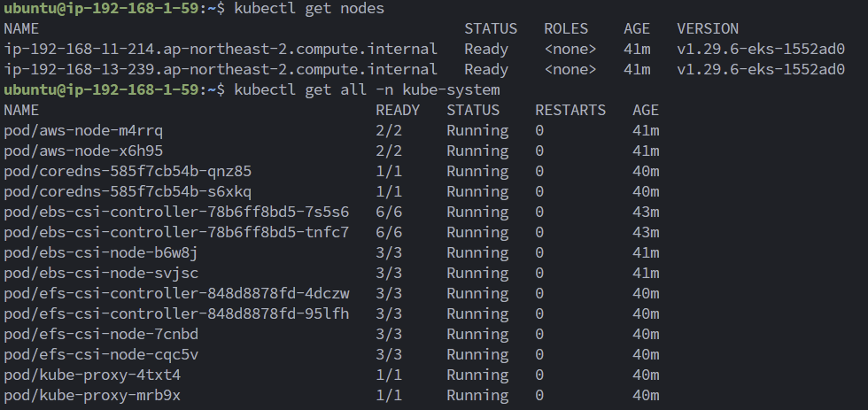Click version v1.29.6-eks-1552ad0 of first node

click(761, 49)
